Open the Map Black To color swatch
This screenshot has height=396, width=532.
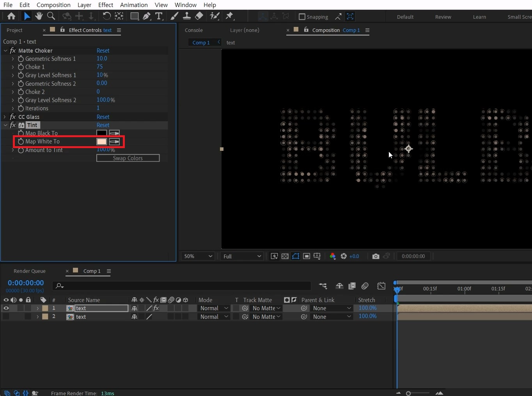pos(101,133)
